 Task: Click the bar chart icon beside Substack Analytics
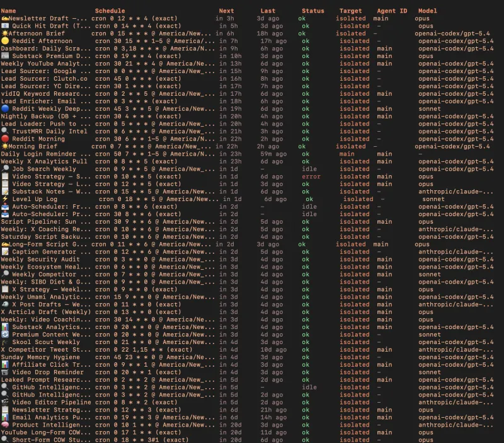tap(6, 327)
